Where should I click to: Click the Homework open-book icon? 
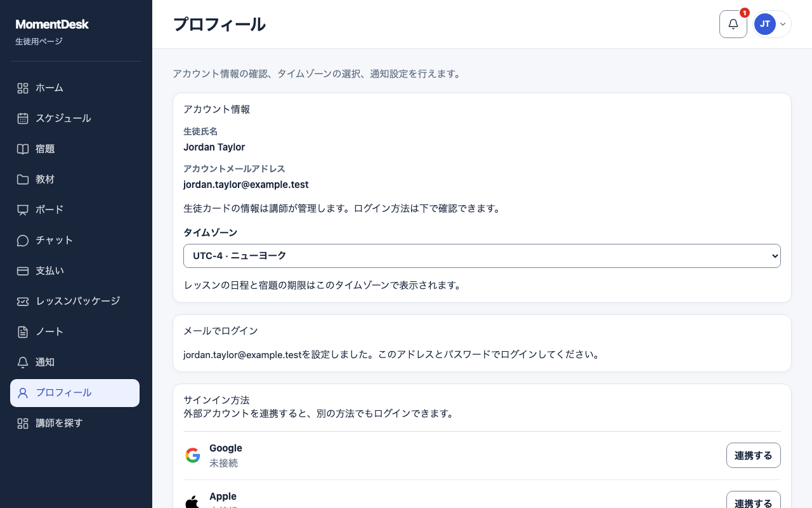[23, 149]
